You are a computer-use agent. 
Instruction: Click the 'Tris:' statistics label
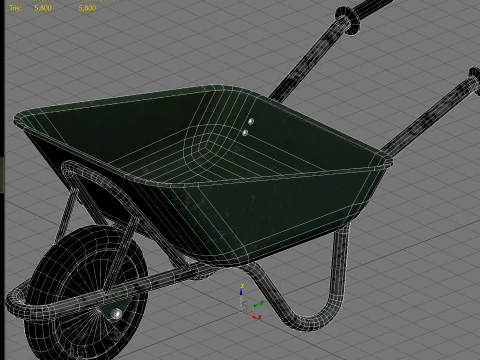pyautogui.click(x=15, y=8)
